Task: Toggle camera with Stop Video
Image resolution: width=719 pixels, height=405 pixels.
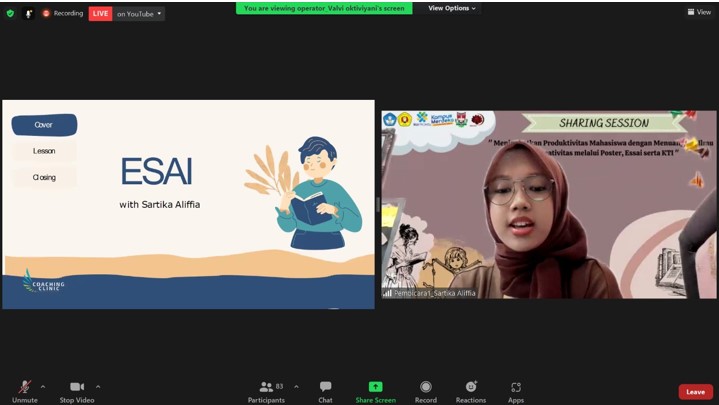Action: [76, 387]
